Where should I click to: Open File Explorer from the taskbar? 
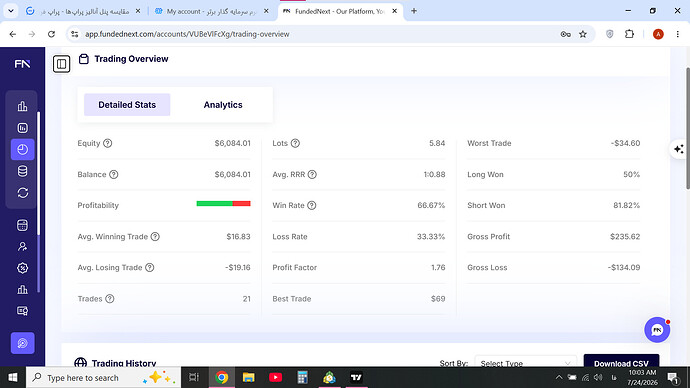pyautogui.click(x=249, y=377)
